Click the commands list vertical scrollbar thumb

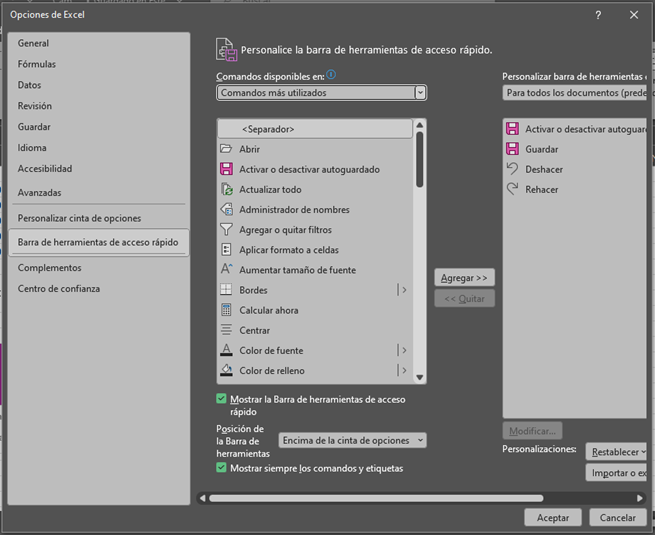(420, 160)
